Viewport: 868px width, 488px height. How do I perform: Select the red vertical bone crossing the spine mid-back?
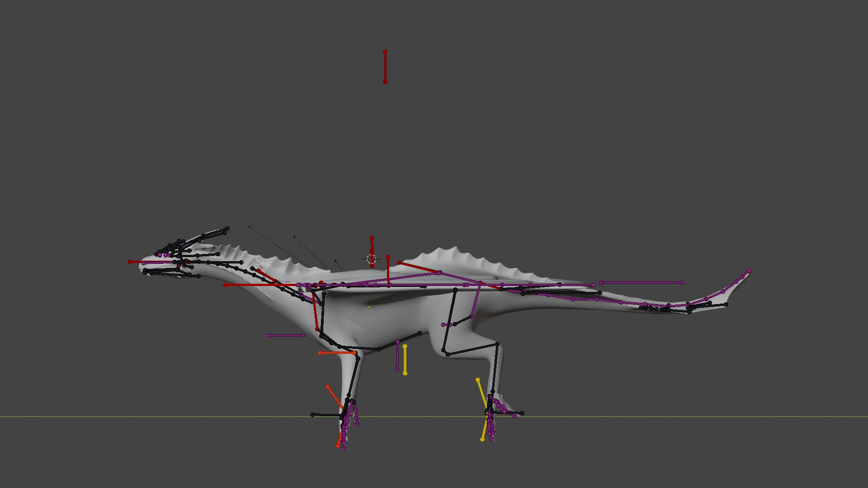click(388, 271)
